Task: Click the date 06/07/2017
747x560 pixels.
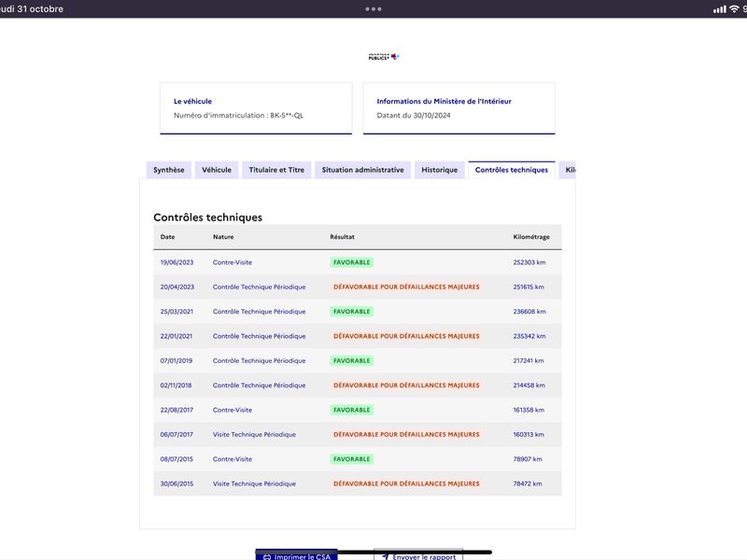Action: [176, 435]
